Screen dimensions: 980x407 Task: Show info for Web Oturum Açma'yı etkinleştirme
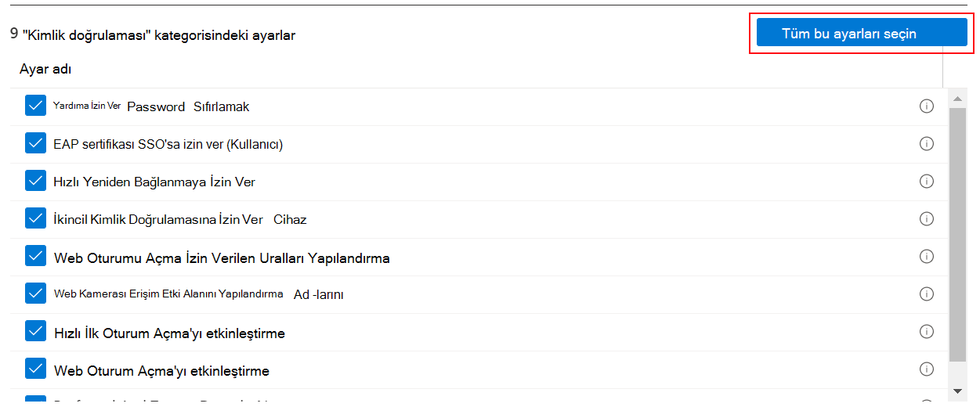click(x=927, y=369)
